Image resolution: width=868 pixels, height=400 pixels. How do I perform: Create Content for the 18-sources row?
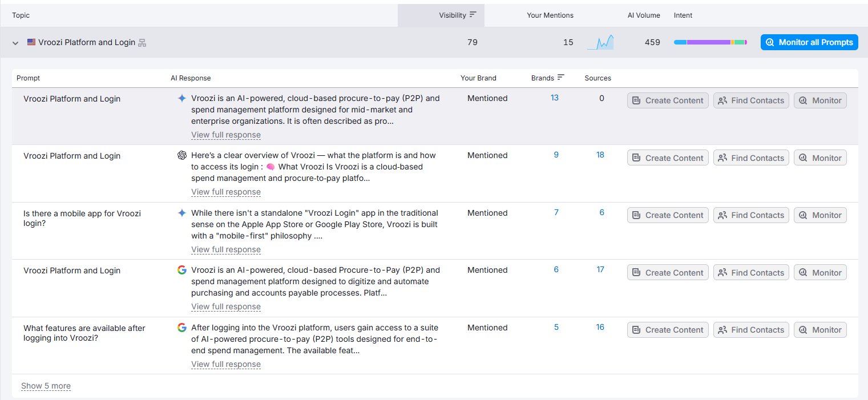668,157
